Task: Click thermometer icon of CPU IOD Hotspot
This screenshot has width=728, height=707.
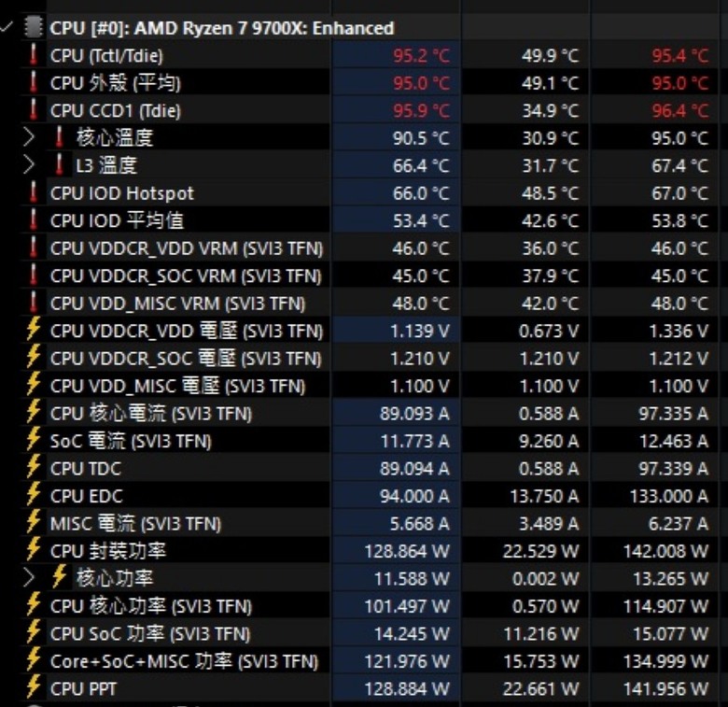Action: (33, 192)
